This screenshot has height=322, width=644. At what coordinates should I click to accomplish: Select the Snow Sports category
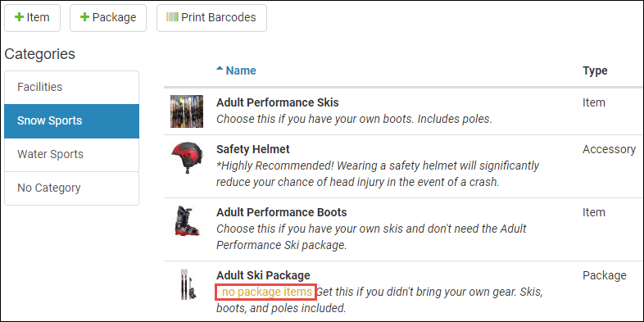coord(71,121)
